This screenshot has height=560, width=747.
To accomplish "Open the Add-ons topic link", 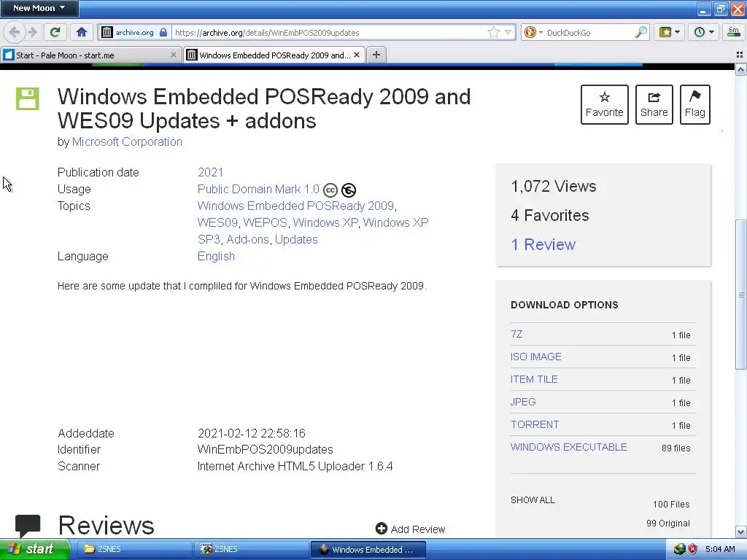I will tap(248, 239).
